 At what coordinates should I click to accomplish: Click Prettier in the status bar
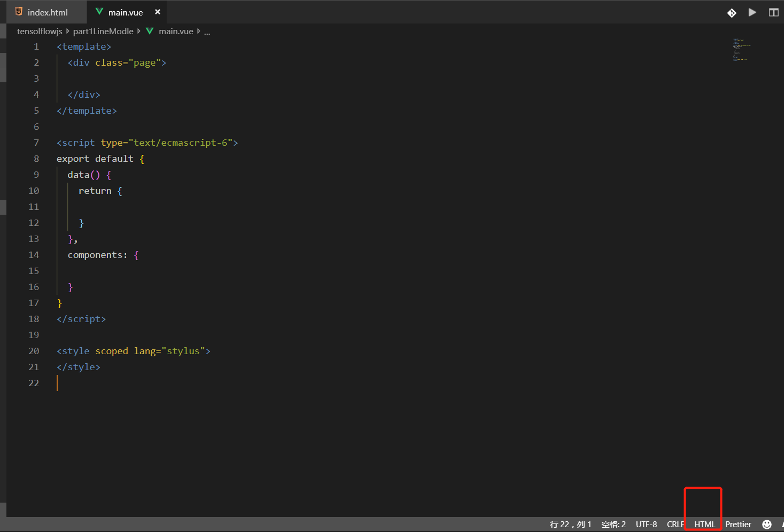point(738,525)
